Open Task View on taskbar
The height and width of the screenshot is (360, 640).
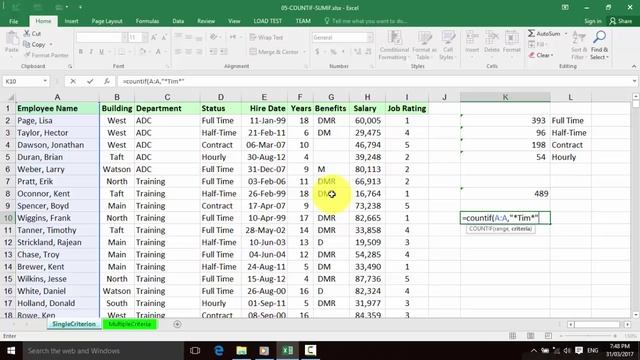point(195,351)
